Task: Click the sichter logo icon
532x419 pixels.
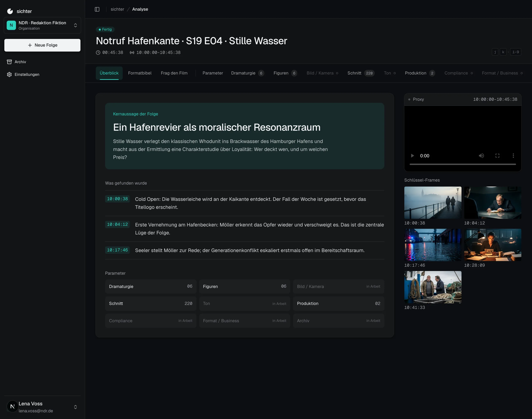Action: (10, 11)
